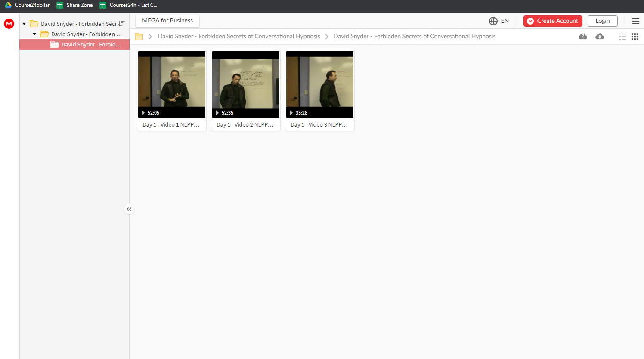Click the download cloud icon
Viewport: 644px width, 359px height.
click(600, 37)
